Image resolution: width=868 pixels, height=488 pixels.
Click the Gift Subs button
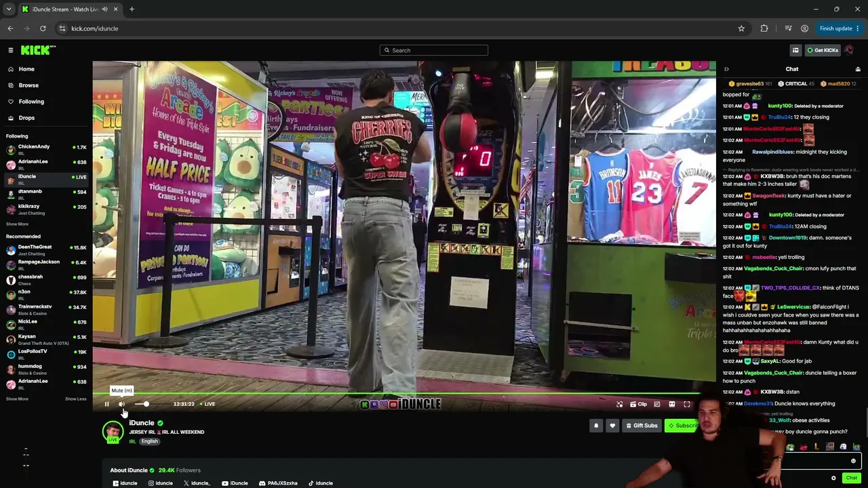coord(642,426)
